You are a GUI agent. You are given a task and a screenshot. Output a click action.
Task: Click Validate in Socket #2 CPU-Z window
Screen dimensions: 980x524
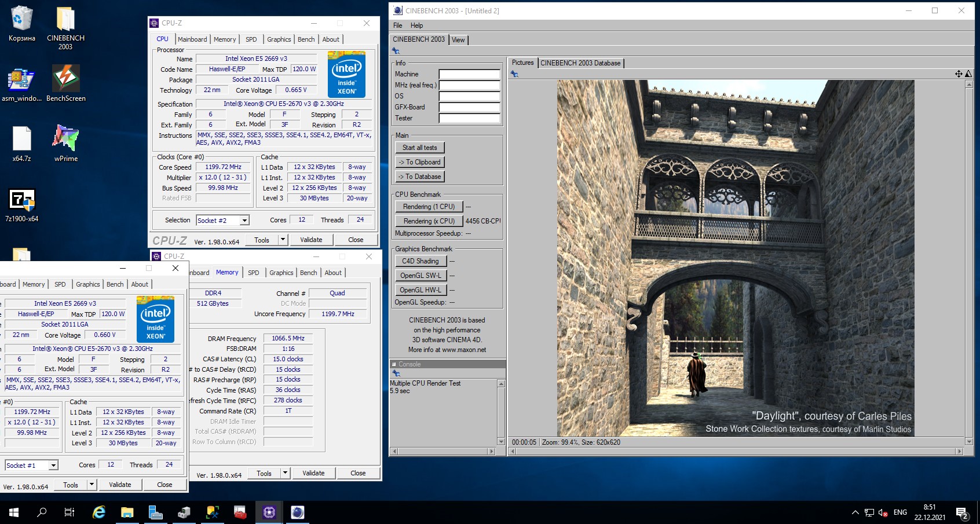[311, 240]
